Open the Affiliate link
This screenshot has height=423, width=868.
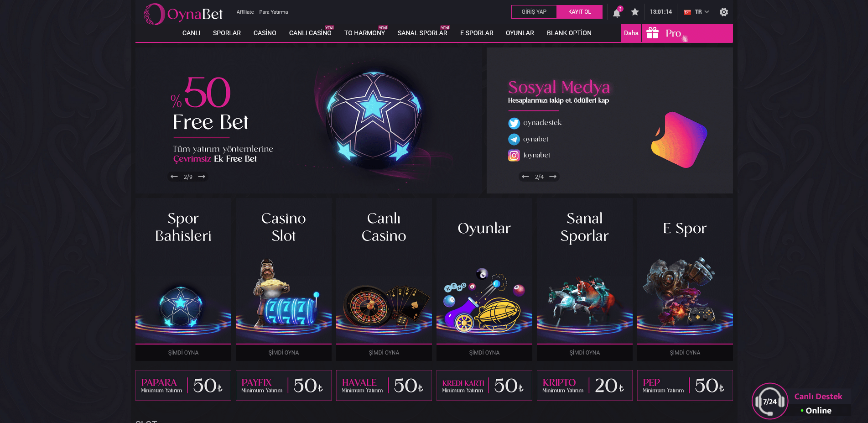(245, 12)
